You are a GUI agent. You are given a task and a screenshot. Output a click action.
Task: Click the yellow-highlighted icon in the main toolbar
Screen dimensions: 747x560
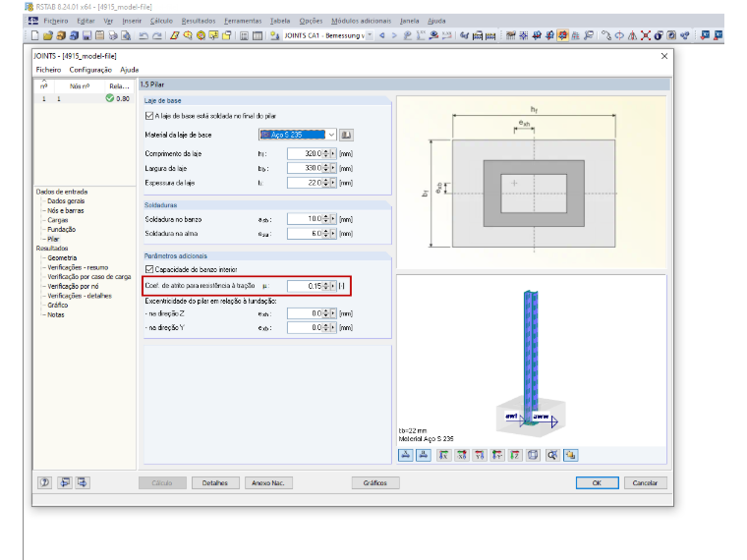(x=562, y=35)
